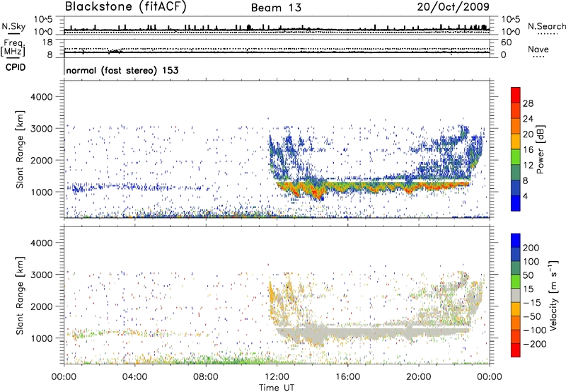Click the N.Search legend label
The width and height of the screenshot is (566, 392).
(x=546, y=26)
